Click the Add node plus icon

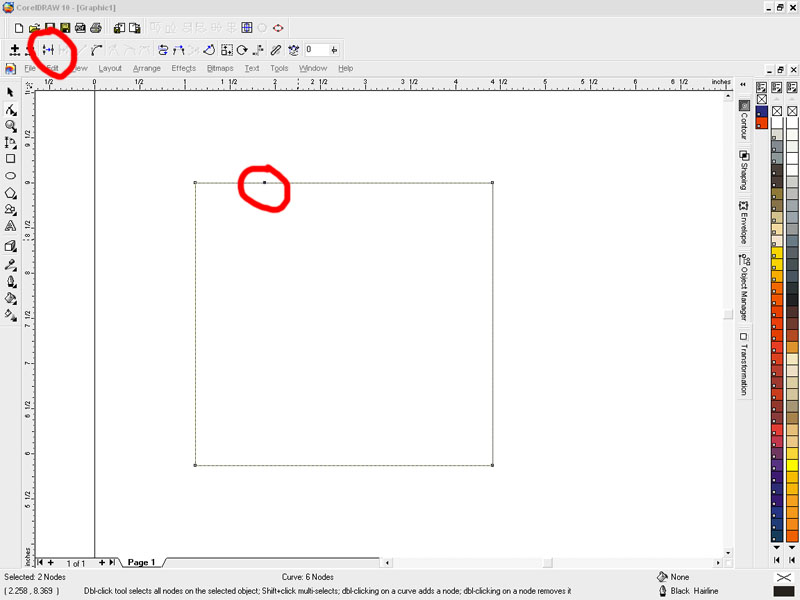coord(15,50)
